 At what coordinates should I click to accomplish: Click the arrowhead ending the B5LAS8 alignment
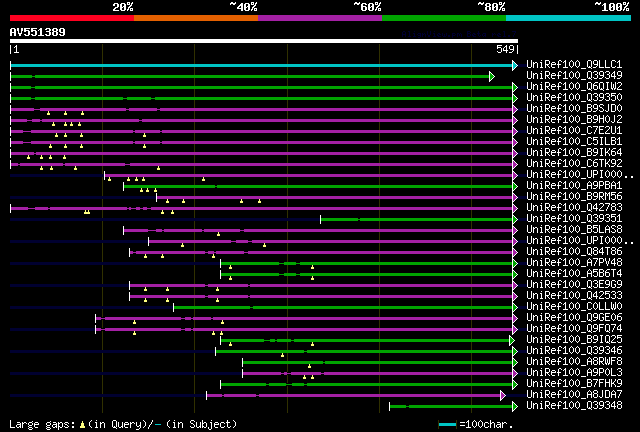click(515, 231)
